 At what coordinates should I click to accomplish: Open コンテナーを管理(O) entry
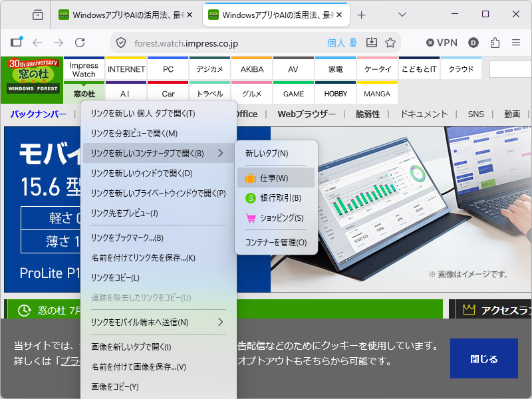pyautogui.click(x=276, y=242)
